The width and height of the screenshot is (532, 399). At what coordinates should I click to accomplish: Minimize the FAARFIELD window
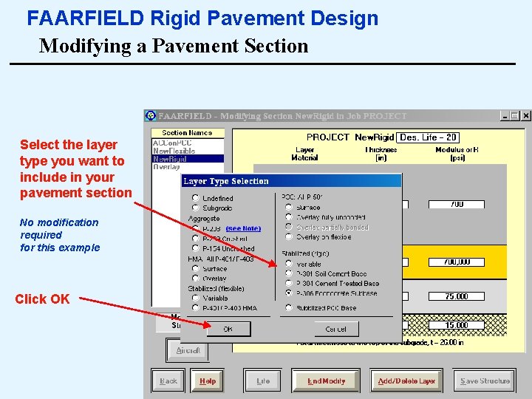click(x=505, y=116)
